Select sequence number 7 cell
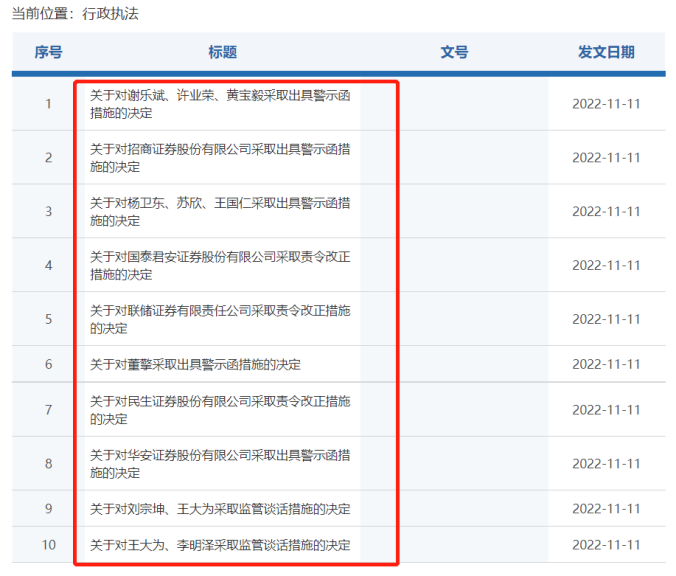Viewport: 676px width, 576px height. pos(48,410)
